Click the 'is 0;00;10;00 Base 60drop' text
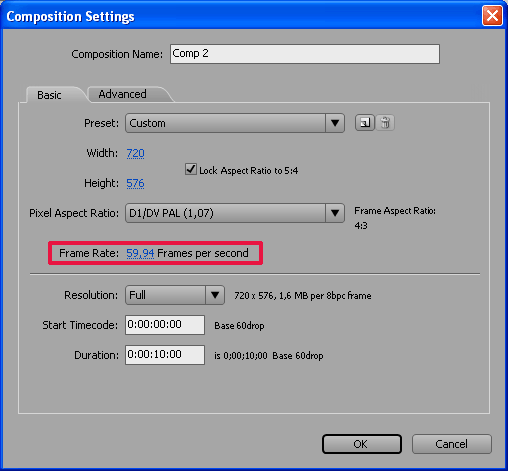 point(269,356)
